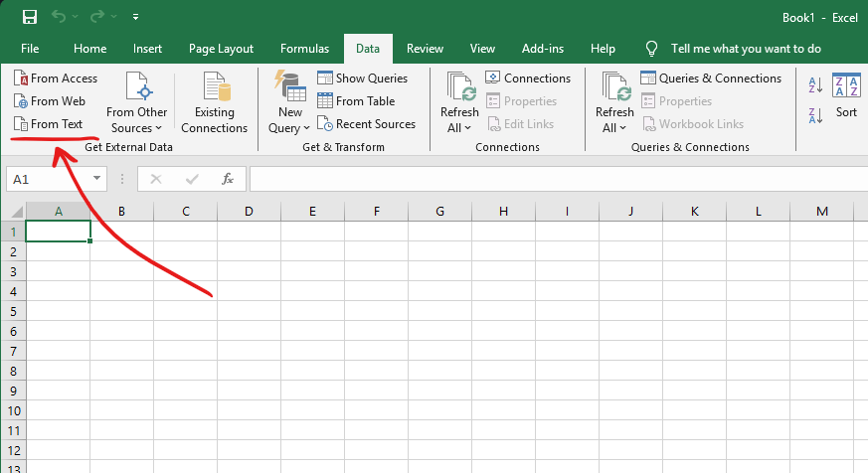Click From Text import icon
The height and width of the screenshot is (473, 868).
(x=21, y=124)
